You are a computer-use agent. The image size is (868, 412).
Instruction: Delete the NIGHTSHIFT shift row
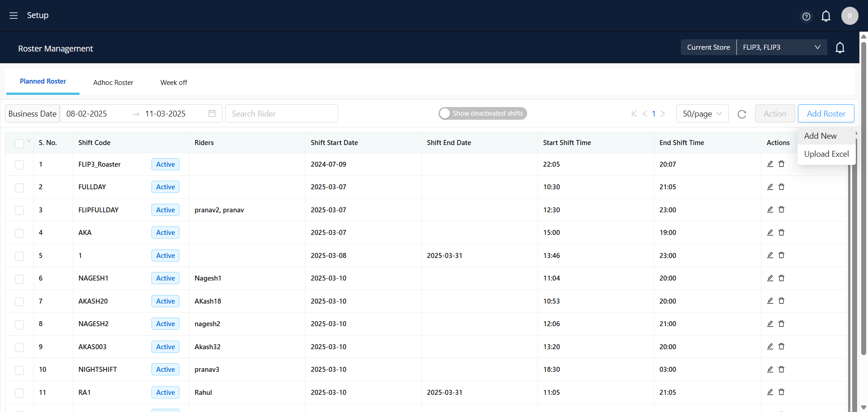(781, 369)
